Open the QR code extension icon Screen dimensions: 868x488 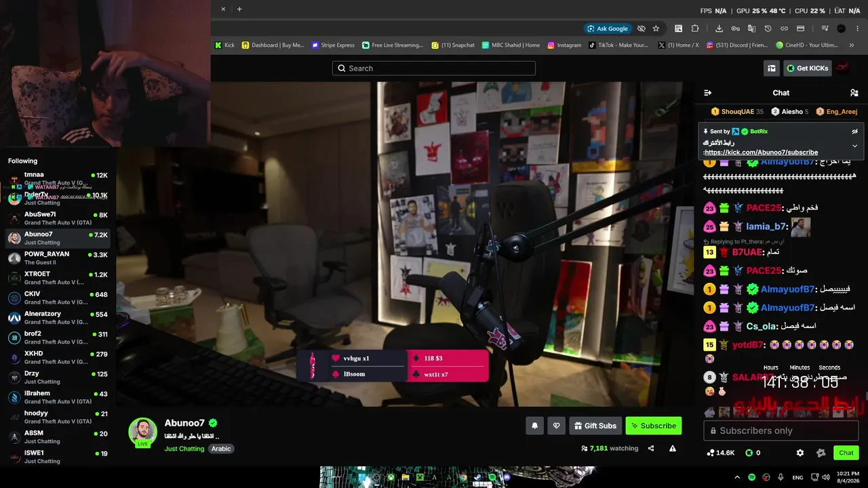[678, 28]
